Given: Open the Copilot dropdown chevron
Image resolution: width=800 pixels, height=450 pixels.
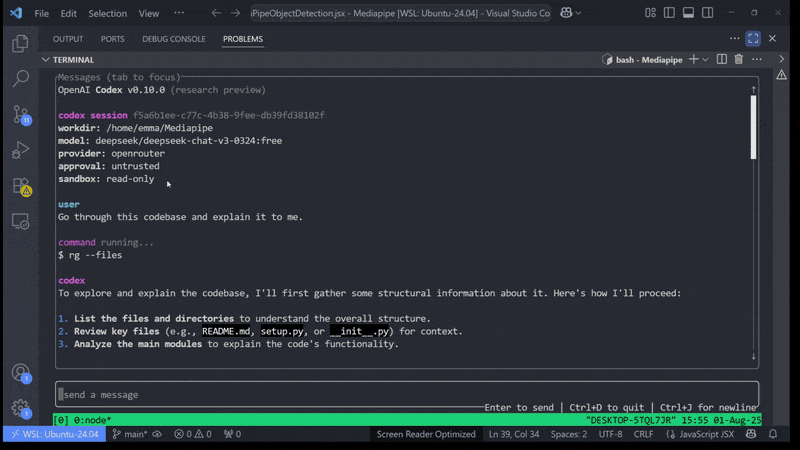Looking at the screenshot, I should click(578, 13).
